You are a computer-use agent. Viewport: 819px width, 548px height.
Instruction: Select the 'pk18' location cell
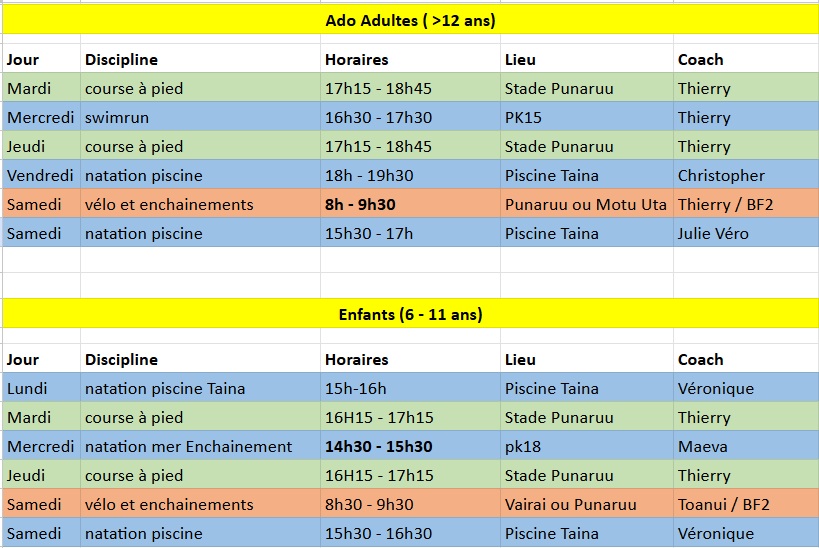click(587, 446)
